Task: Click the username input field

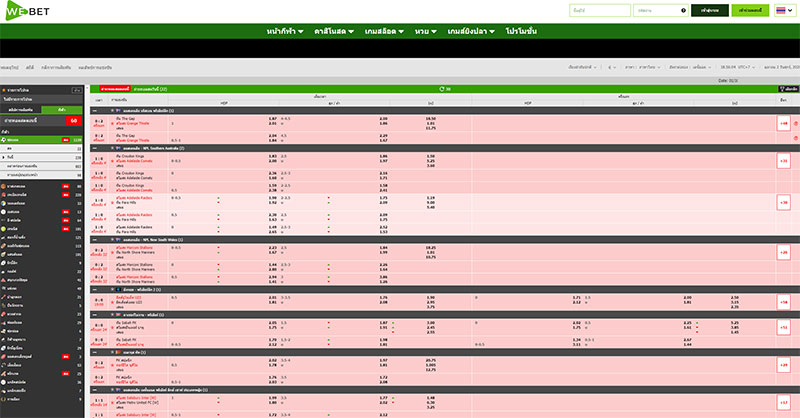Action: pyautogui.click(x=600, y=10)
